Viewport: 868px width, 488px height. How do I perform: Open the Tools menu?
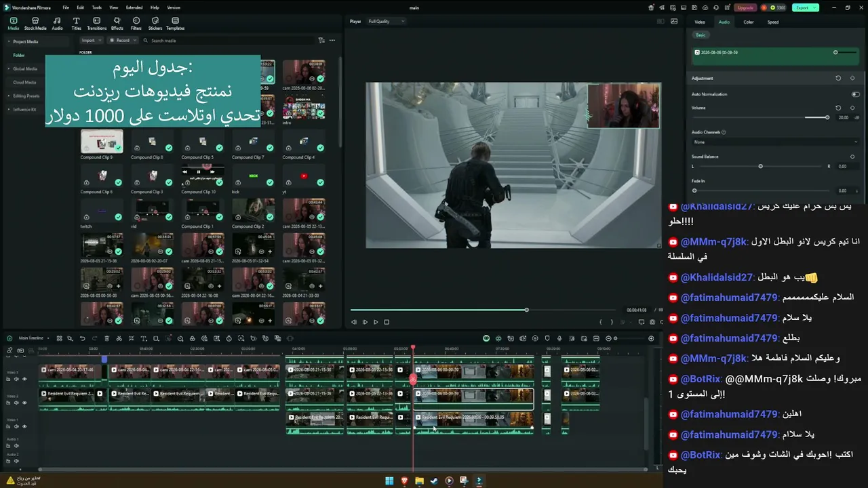coord(97,7)
